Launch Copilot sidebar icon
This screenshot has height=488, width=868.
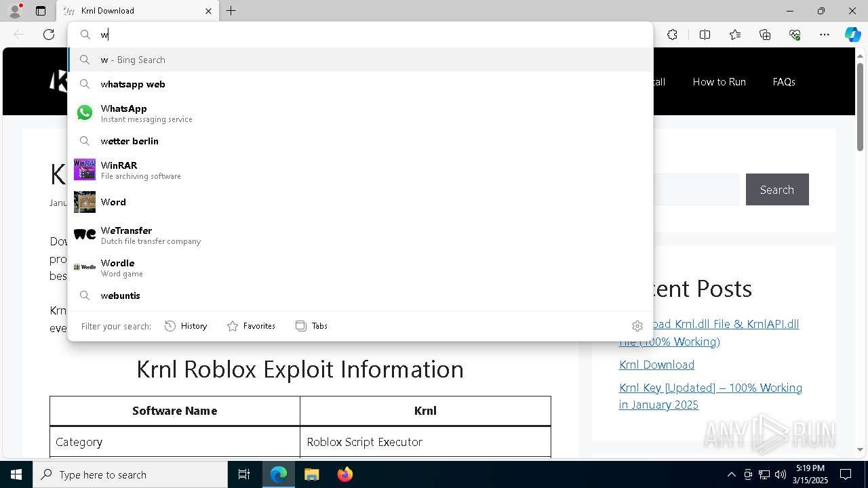pyautogui.click(x=852, y=35)
